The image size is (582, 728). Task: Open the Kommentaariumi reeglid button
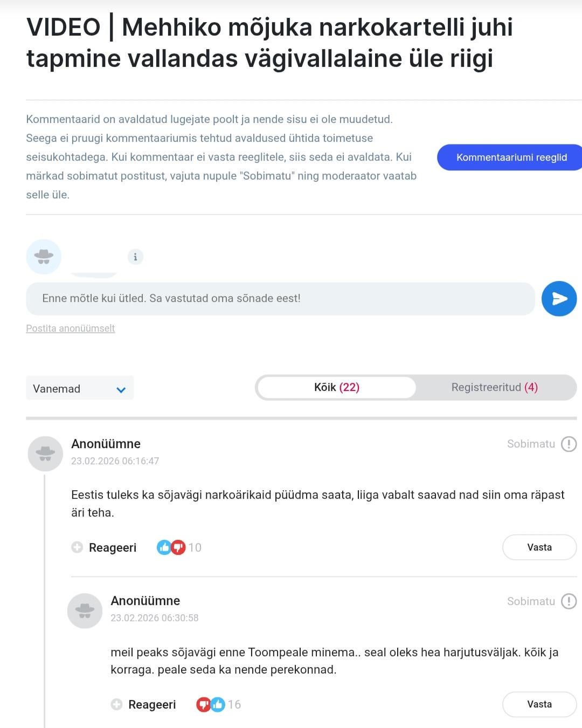pyautogui.click(x=511, y=157)
